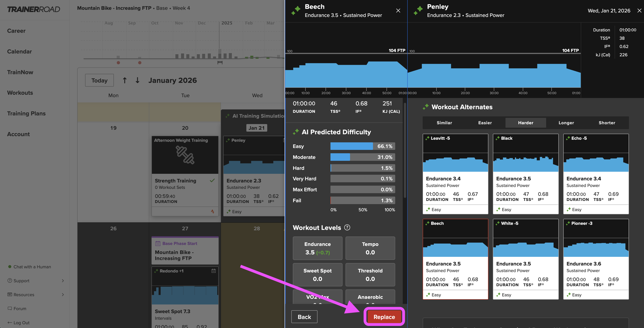The image size is (644, 328).
Task: Open the Forum link
Action: click(x=20, y=308)
